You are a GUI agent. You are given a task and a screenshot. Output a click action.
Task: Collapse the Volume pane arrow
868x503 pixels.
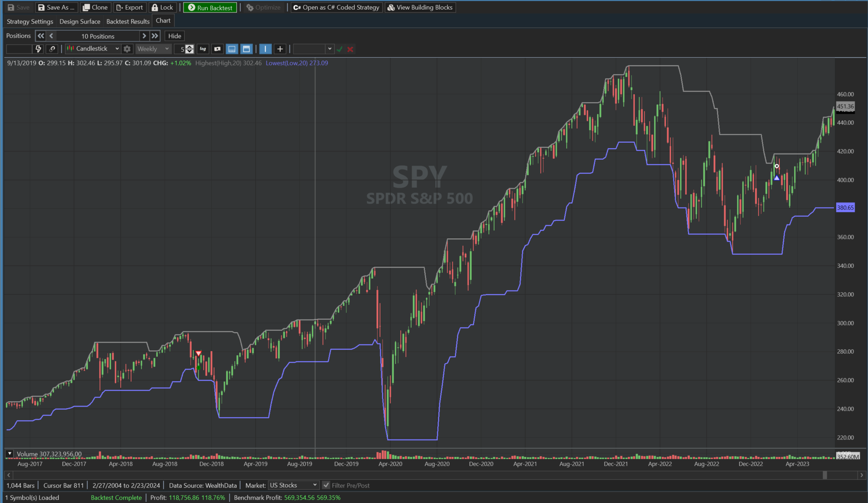[x=10, y=454]
